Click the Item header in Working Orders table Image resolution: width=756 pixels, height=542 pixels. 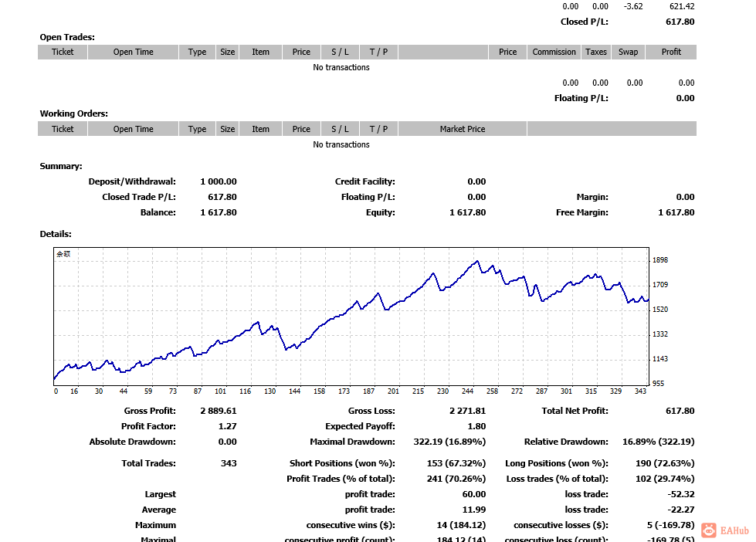click(261, 129)
